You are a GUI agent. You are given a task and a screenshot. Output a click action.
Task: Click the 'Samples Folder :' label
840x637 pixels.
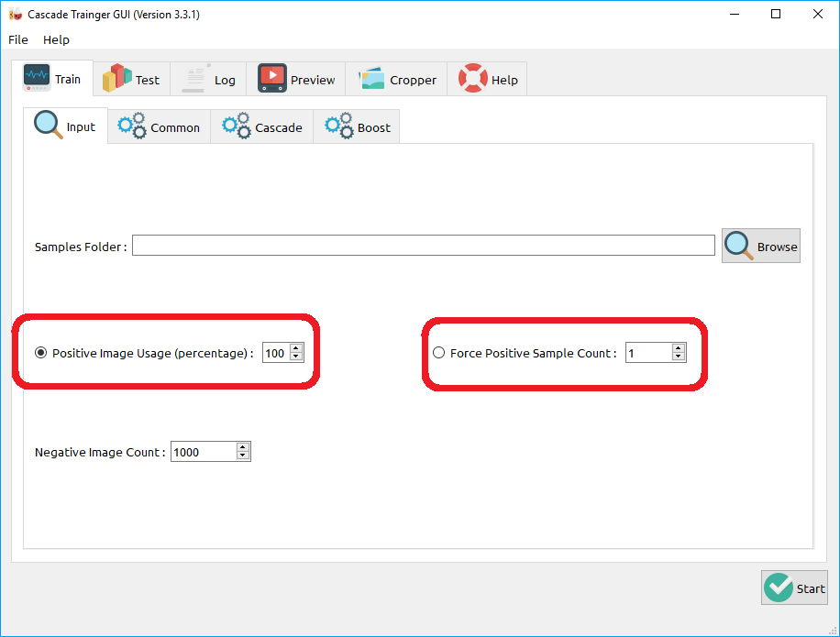coord(81,247)
